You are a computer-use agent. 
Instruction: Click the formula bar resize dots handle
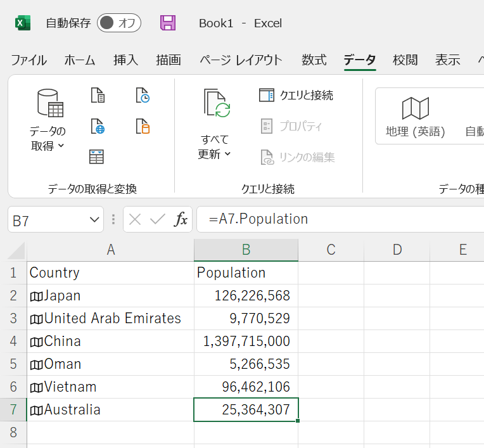click(x=113, y=219)
